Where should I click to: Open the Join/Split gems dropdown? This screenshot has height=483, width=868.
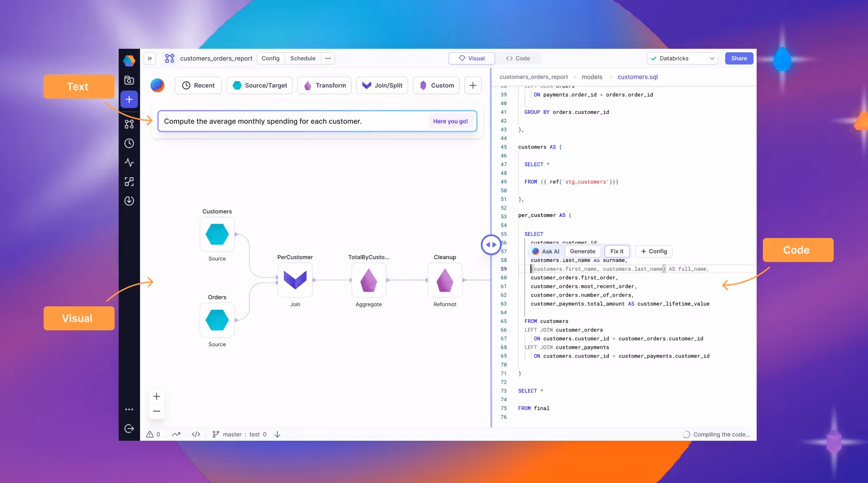pyautogui.click(x=382, y=85)
